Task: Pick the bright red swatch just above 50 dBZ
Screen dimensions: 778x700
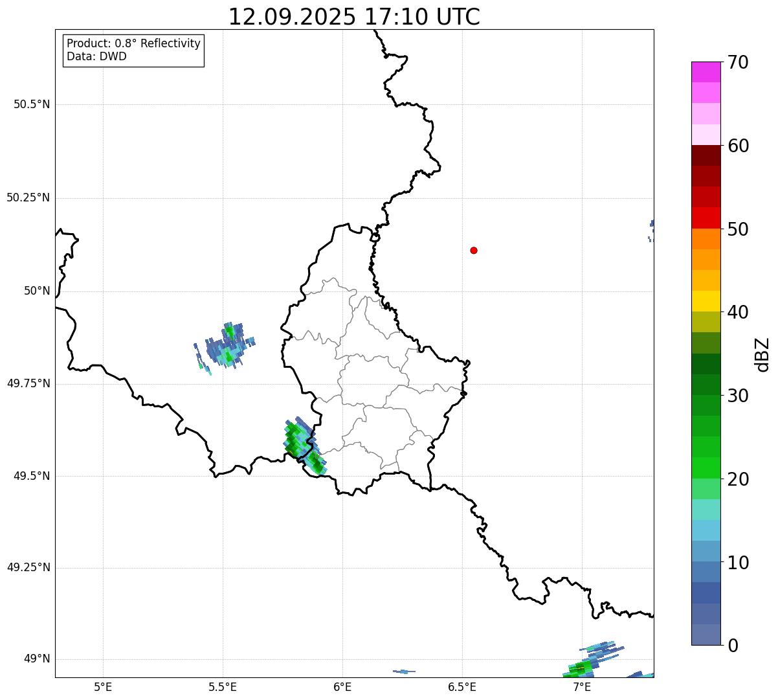Action: (706, 218)
